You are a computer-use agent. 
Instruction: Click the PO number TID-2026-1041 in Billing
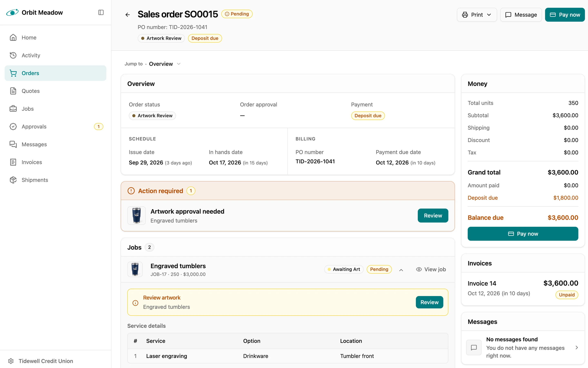[x=315, y=161]
